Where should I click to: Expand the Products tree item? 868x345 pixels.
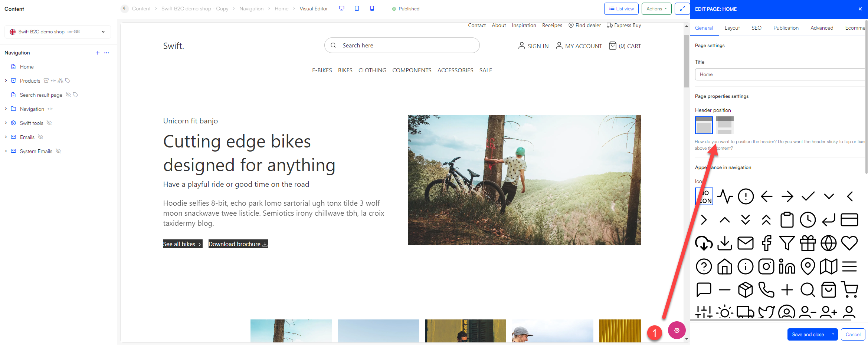click(6, 80)
